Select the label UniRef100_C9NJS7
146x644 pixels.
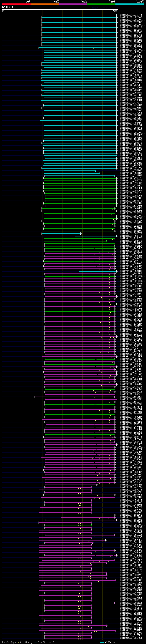(131, 218)
